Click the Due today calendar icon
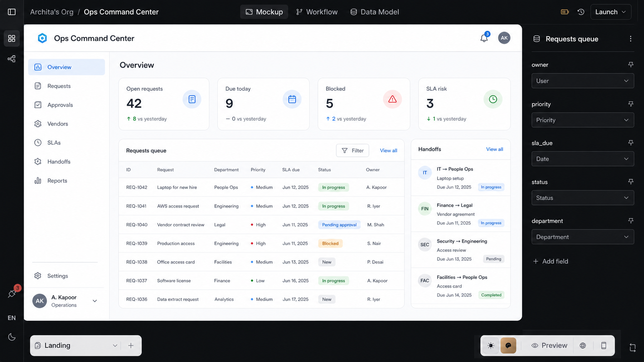 click(x=292, y=99)
